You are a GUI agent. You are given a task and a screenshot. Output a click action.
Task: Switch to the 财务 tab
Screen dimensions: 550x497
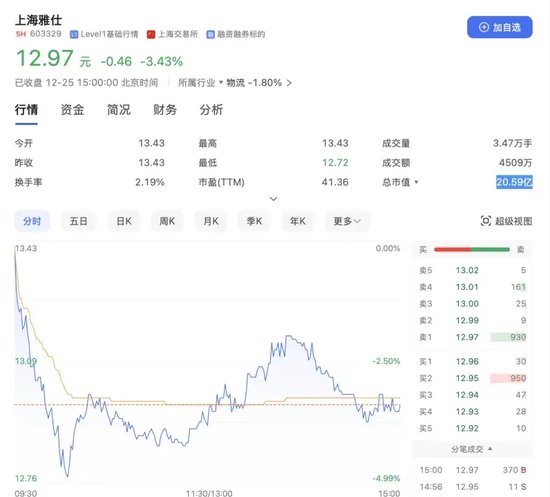click(165, 110)
